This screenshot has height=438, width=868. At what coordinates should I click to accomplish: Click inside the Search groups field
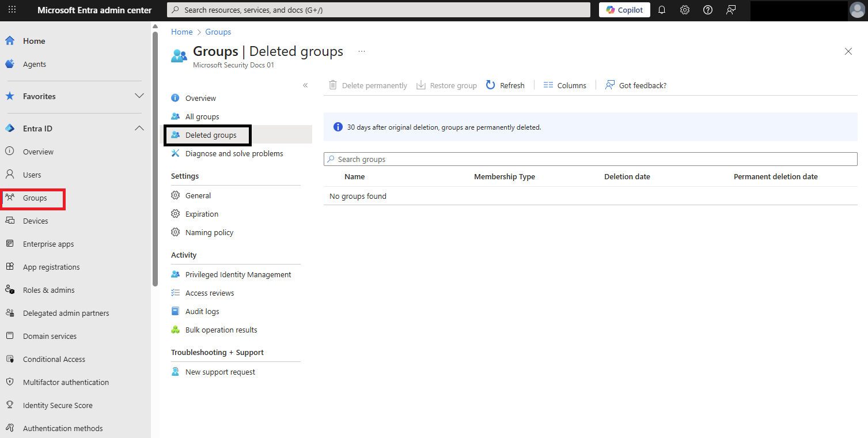590,159
